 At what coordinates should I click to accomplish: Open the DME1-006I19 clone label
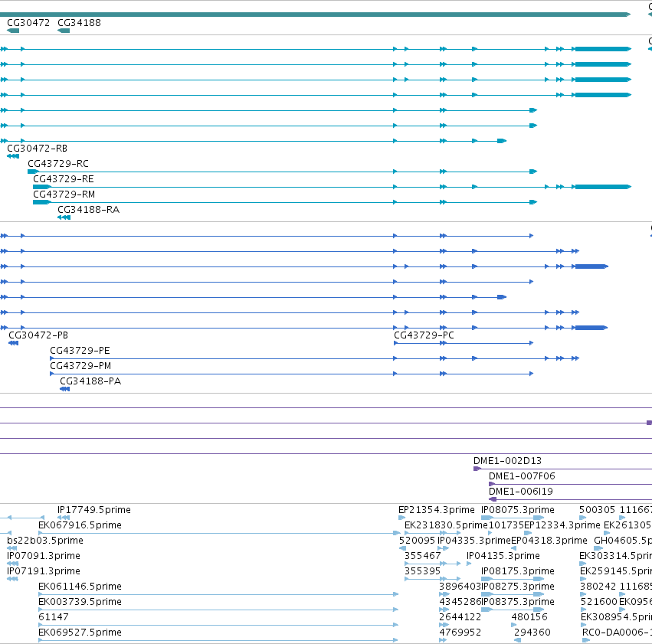point(520,492)
